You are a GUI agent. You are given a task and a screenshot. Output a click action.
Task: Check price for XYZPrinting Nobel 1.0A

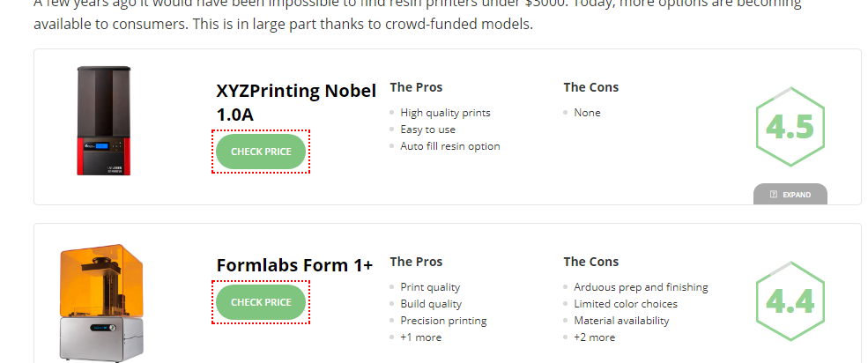tap(261, 152)
